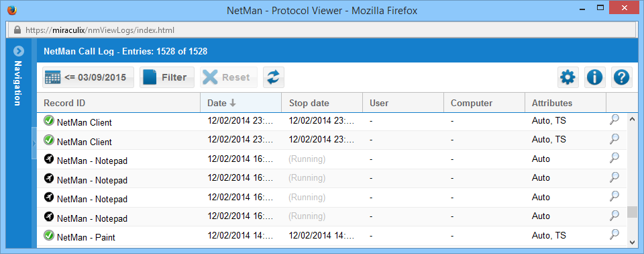Click the sidebar collapse handle arrow
The height and width of the screenshot is (254, 644).
click(34, 143)
